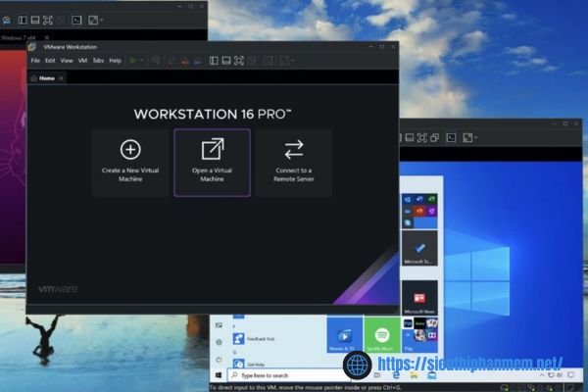Viewport: 588px width, 392px height.
Task: Show hidden tray icons chevron in guest taskbar
Action: [542, 375]
